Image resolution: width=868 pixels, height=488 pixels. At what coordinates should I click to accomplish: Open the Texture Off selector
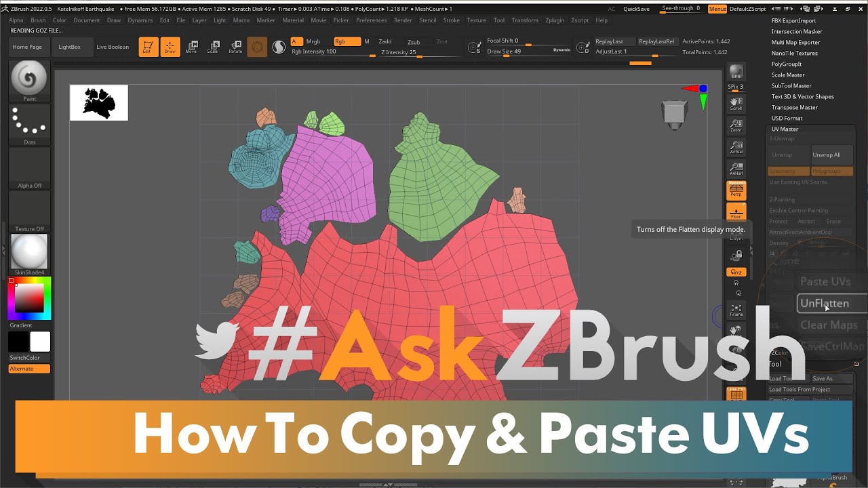click(29, 211)
